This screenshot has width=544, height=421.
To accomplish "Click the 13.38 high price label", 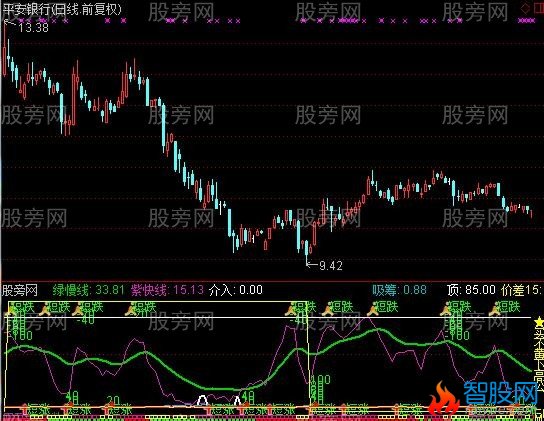I will [x=34, y=27].
